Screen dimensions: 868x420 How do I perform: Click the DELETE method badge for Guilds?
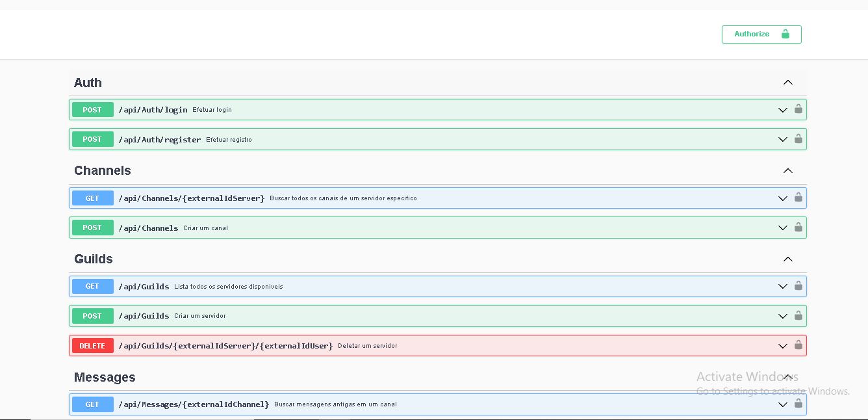(x=92, y=346)
